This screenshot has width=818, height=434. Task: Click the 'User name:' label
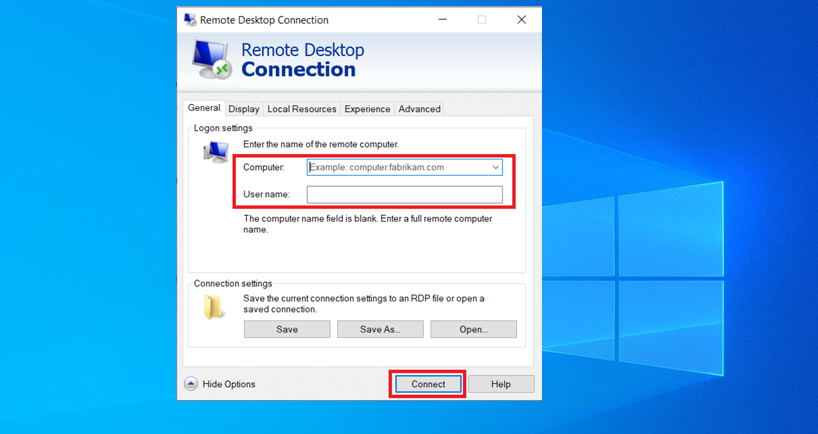point(267,194)
